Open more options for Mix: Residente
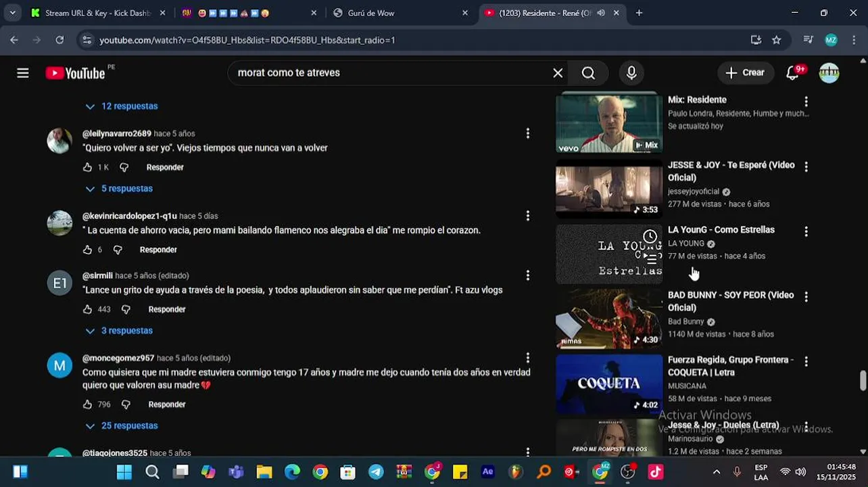The image size is (868, 487). (806, 101)
